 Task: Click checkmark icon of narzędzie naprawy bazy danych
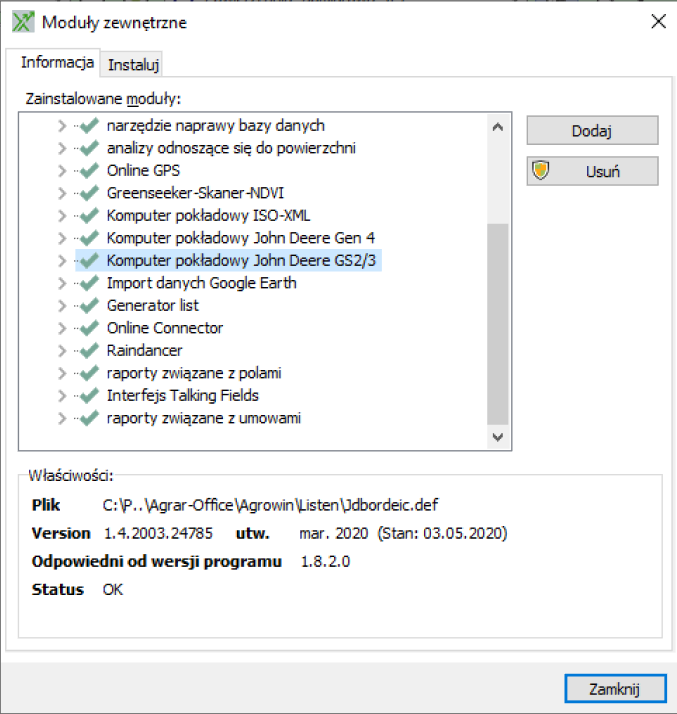90,125
